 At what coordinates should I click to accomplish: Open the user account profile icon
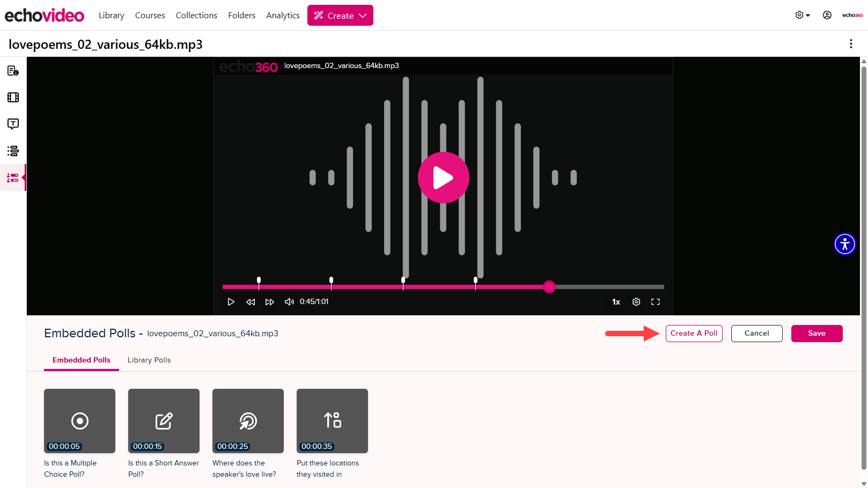(827, 15)
